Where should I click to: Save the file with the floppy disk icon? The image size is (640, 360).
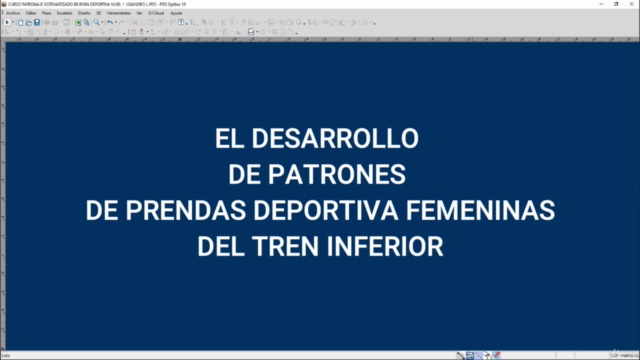click(x=37, y=22)
